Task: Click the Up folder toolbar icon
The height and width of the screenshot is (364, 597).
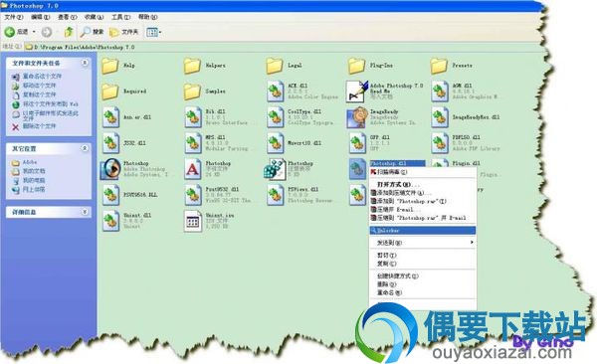Action: pyautogui.click(x=69, y=32)
